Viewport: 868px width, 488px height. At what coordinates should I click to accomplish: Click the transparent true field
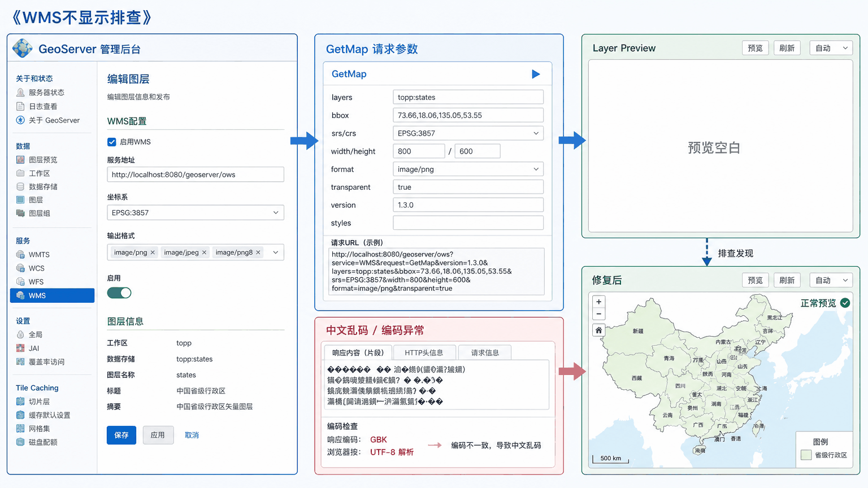(468, 187)
